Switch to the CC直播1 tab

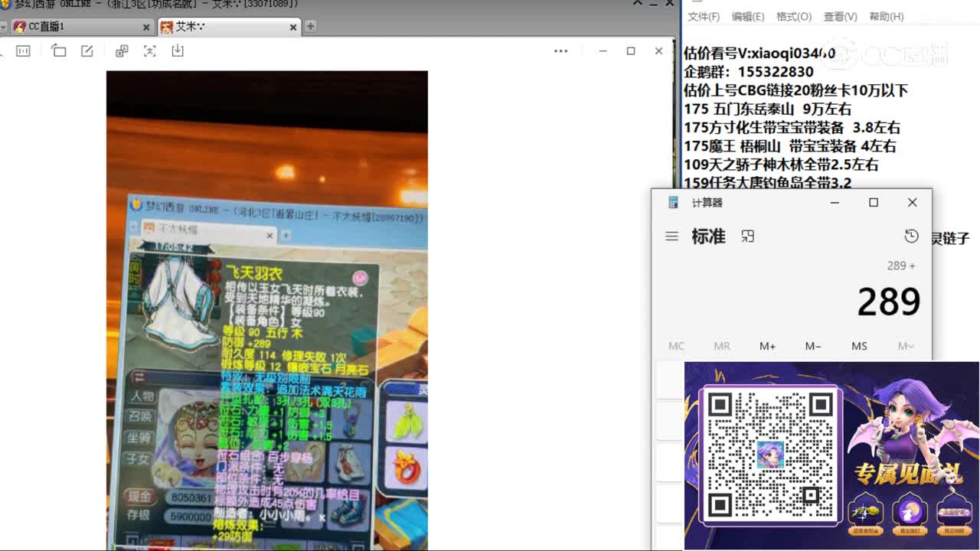(77, 26)
